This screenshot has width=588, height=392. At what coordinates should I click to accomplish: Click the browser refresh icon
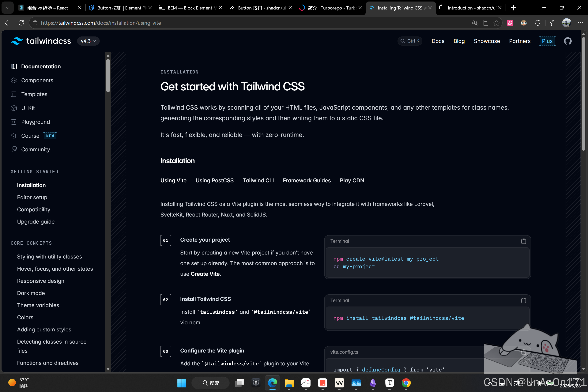click(x=21, y=23)
